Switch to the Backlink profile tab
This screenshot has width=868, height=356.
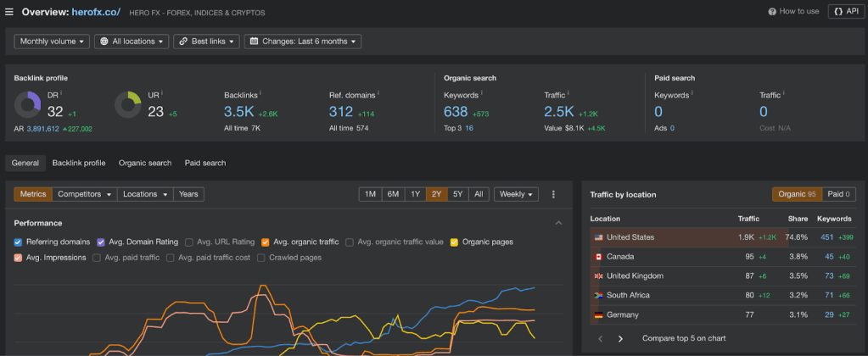[x=79, y=163]
